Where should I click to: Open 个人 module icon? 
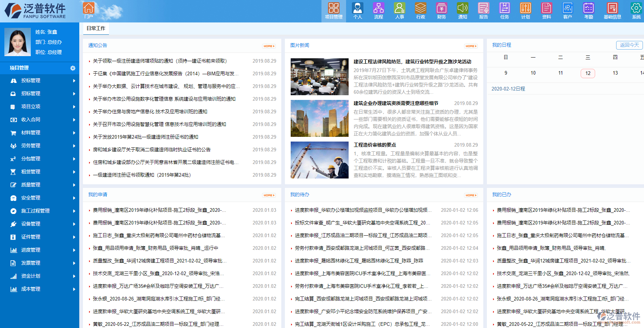pyautogui.click(x=358, y=11)
